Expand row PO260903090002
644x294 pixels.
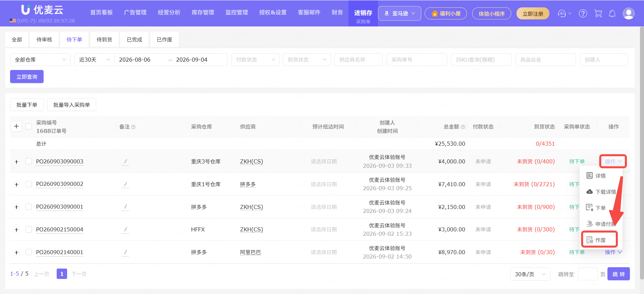coord(16,185)
